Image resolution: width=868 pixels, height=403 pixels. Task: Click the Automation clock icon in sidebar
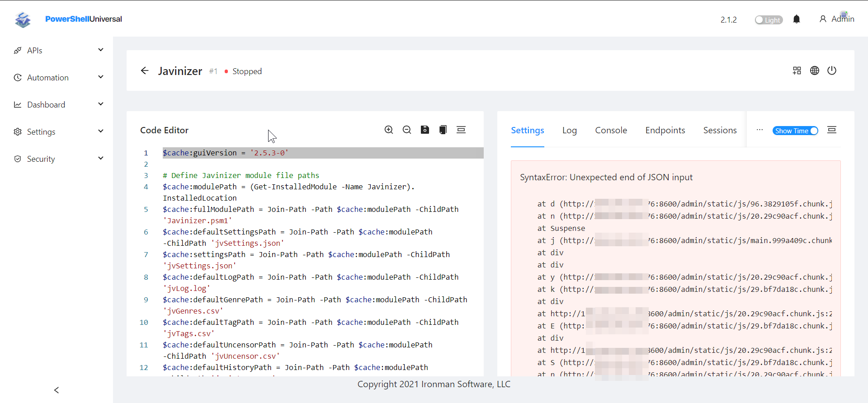[x=18, y=77]
